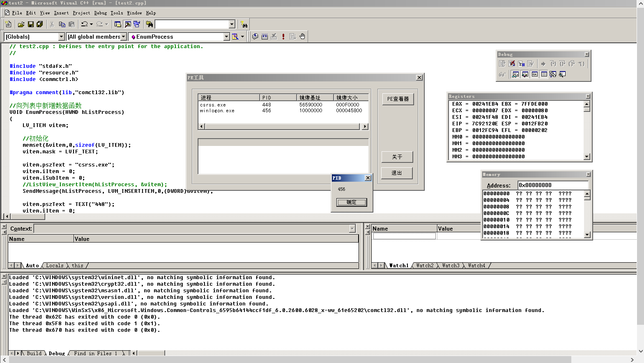The image size is (644, 363).
Task: Open the Disassembly window icon
Action: 562,74
